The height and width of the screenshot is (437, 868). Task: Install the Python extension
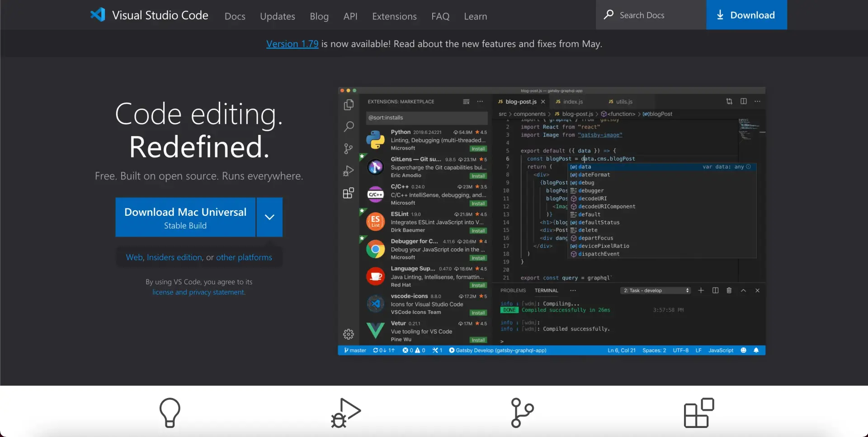[x=478, y=149]
